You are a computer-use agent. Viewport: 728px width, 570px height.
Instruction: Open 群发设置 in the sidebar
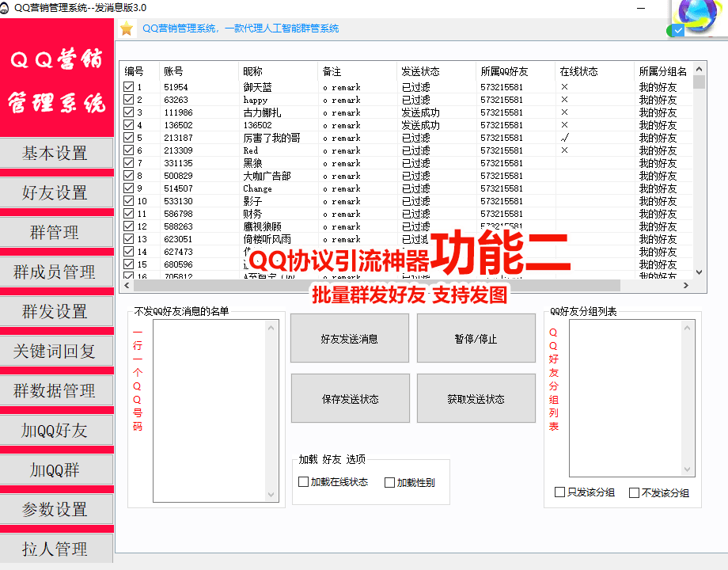pos(55,311)
